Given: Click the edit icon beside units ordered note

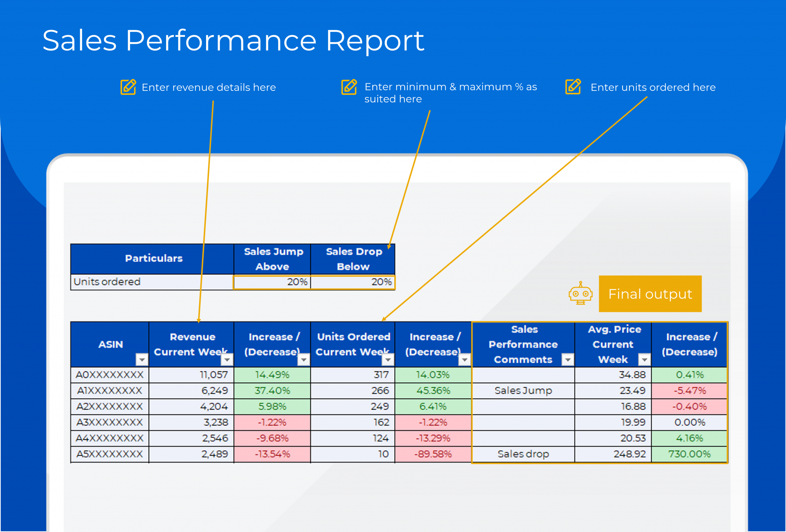Looking at the screenshot, I should click(573, 87).
